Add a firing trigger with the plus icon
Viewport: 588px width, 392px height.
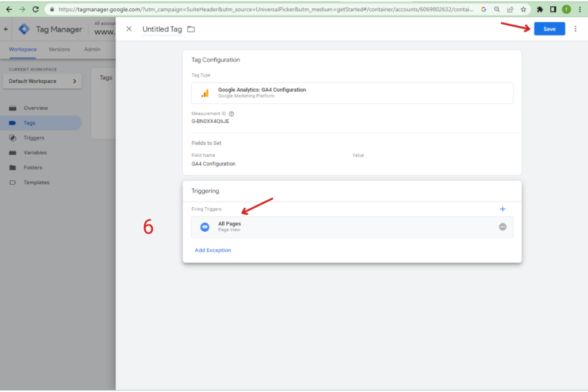[503, 209]
